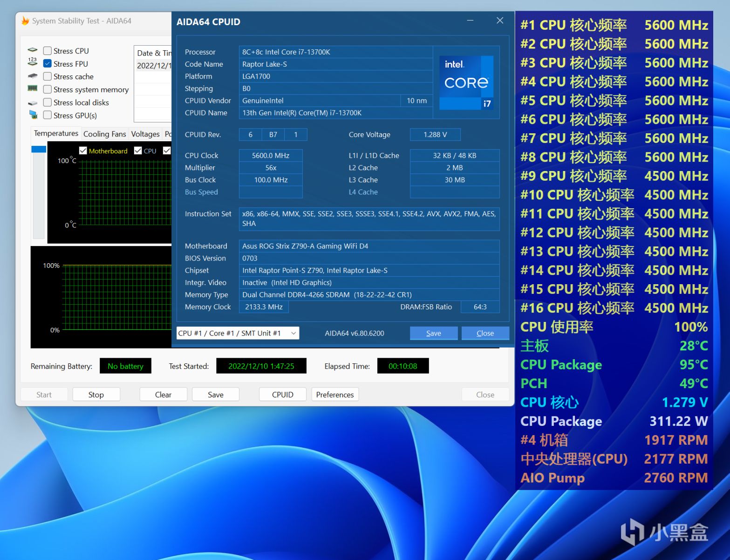This screenshot has height=560, width=730.
Task: Open the CPU #1 / Core #1 selector dropdown
Action: (x=238, y=333)
